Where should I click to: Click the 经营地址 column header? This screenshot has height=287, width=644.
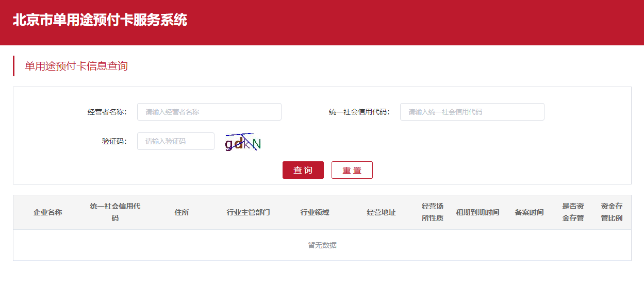coord(381,212)
